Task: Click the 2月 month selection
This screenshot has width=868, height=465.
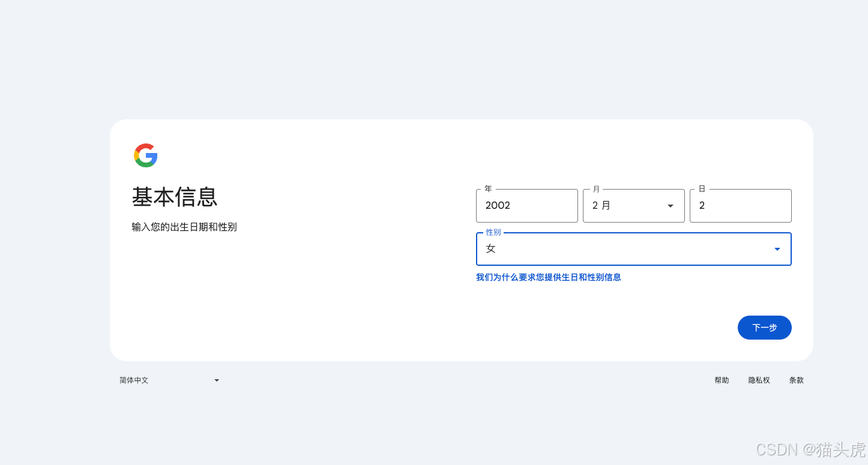Action: 600,205
